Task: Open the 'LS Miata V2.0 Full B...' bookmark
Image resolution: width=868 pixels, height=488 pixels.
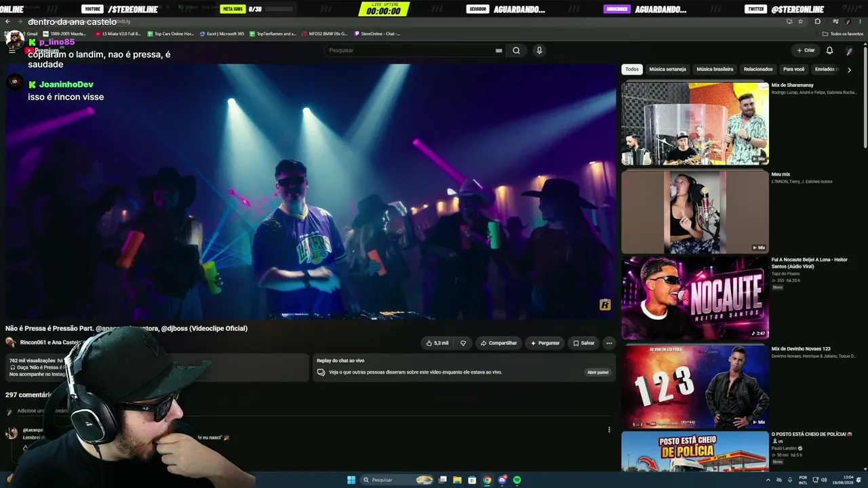Action: [x=118, y=33]
